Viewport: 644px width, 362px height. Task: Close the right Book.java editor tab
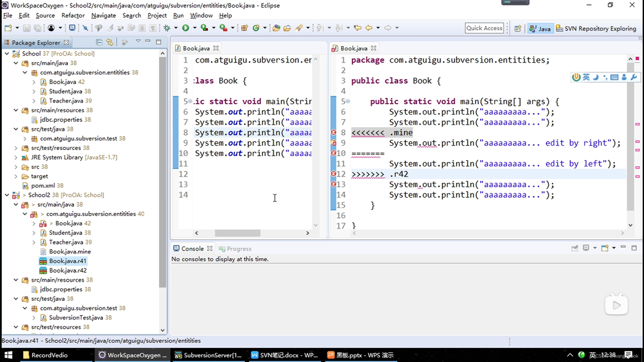pyautogui.click(x=374, y=48)
